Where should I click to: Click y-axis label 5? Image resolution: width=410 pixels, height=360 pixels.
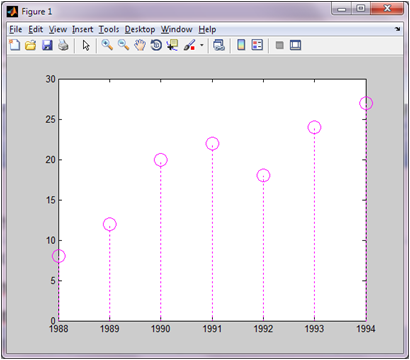coord(53,281)
